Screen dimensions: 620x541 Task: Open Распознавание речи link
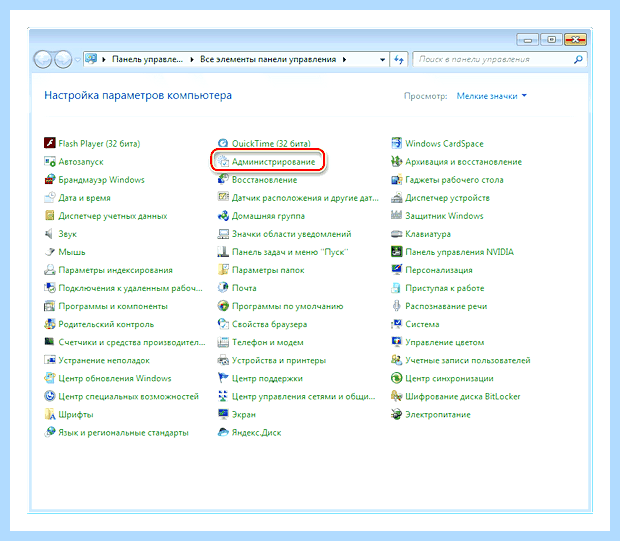coord(446,306)
